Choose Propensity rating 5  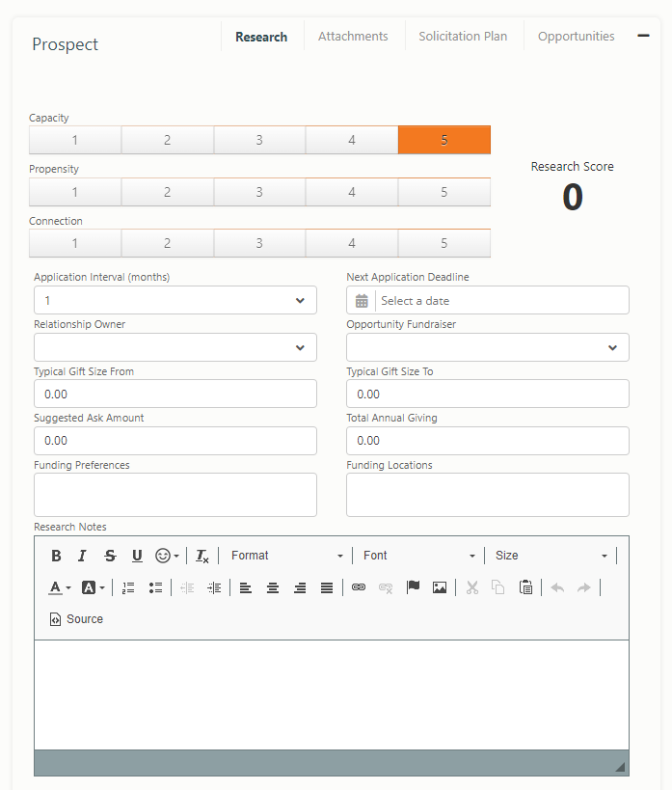coord(444,192)
